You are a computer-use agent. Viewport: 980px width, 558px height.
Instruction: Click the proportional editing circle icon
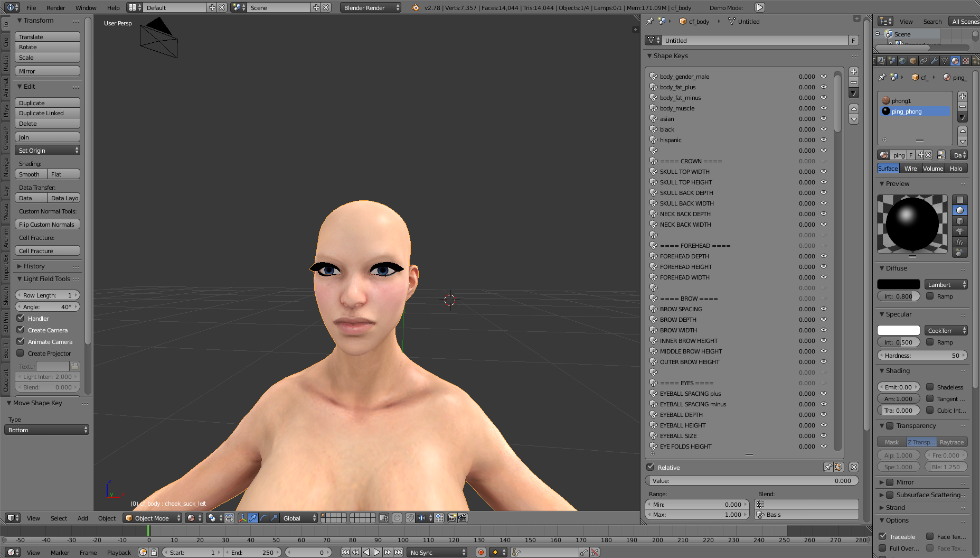coord(397,518)
